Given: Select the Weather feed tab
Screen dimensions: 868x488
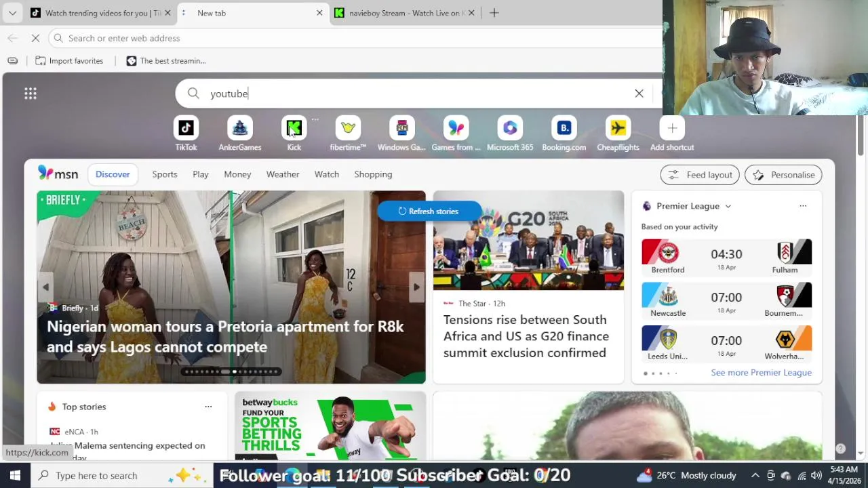Looking at the screenshot, I should coord(283,174).
